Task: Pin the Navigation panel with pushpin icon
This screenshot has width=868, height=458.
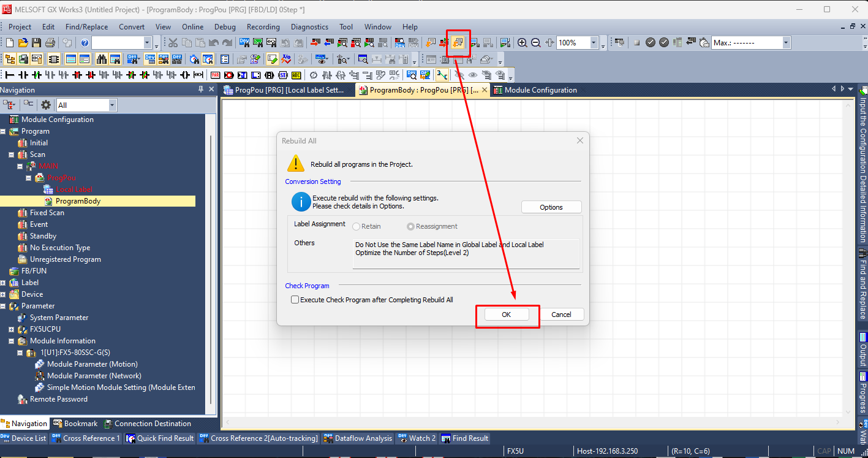Action: (x=201, y=90)
